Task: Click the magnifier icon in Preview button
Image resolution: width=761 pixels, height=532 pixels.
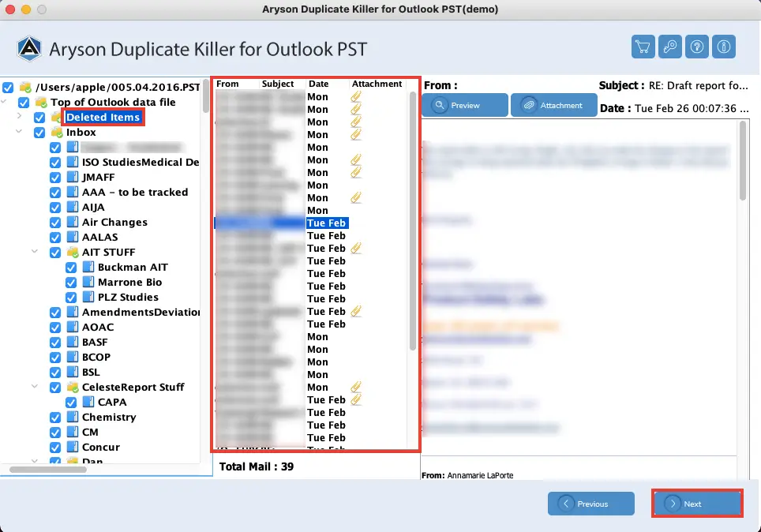Action: click(440, 105)
